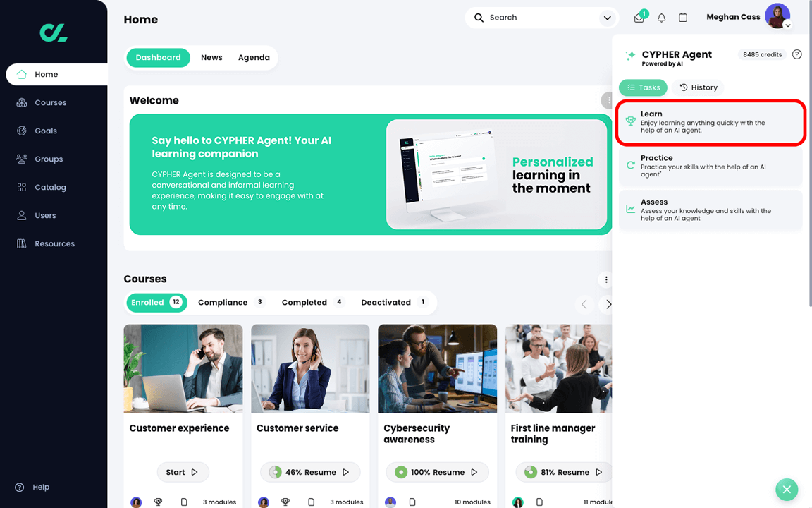This screenshot has height=508, width=812.
Task: Click the Customer experience course title
Action: click(179, 428)
